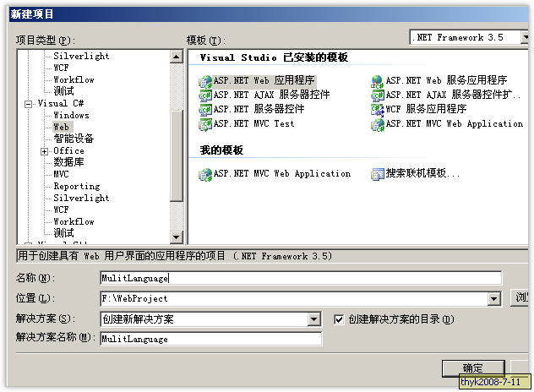Click project type list scroll down arrow

pyautogui.click(x=176, y=237)
